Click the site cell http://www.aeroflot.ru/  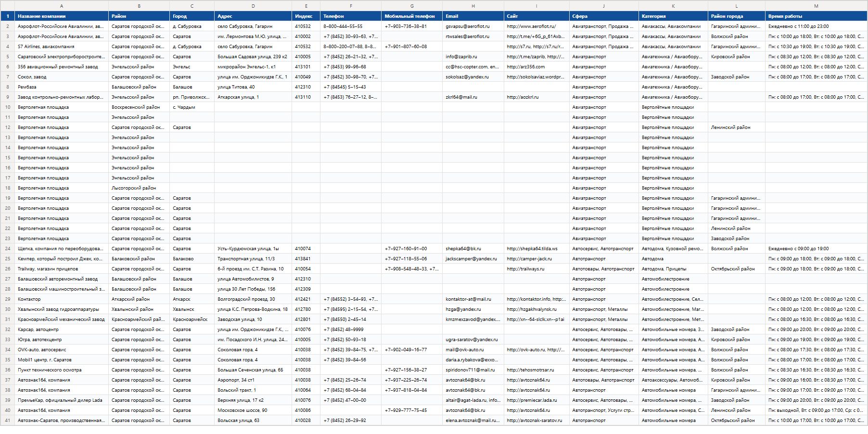(536, 26)
